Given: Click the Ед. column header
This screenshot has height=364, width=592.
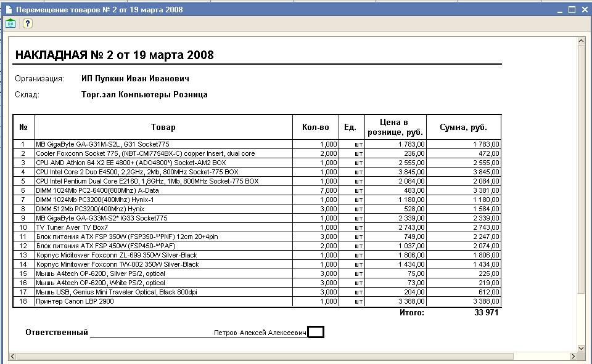Looking at the screenshot, I should (x=351, y=127).
